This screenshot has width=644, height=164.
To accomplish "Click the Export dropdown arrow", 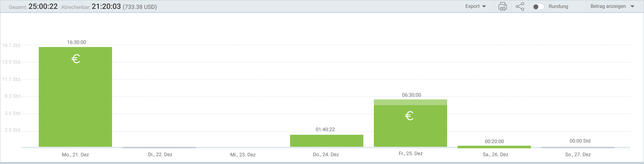I will pos(484,7).
